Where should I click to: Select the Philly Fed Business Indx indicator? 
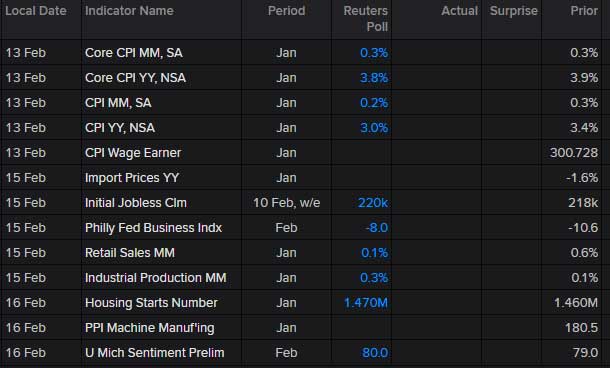pos(153,228)
